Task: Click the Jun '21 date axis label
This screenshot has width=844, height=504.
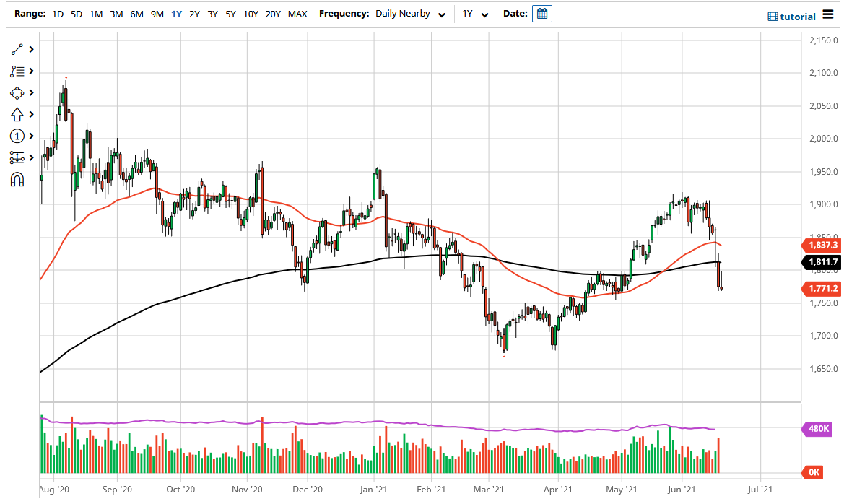Action: click(x=682, y=490)
